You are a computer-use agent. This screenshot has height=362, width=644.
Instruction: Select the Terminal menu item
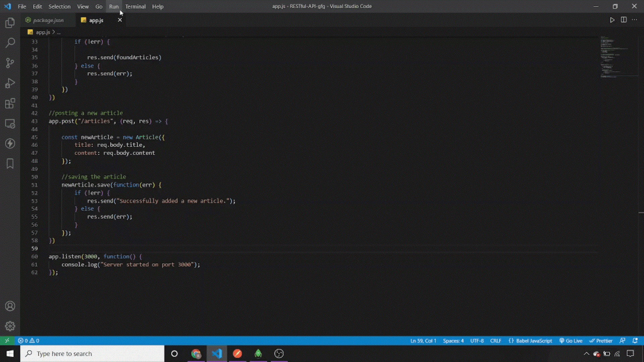point(136,6)
